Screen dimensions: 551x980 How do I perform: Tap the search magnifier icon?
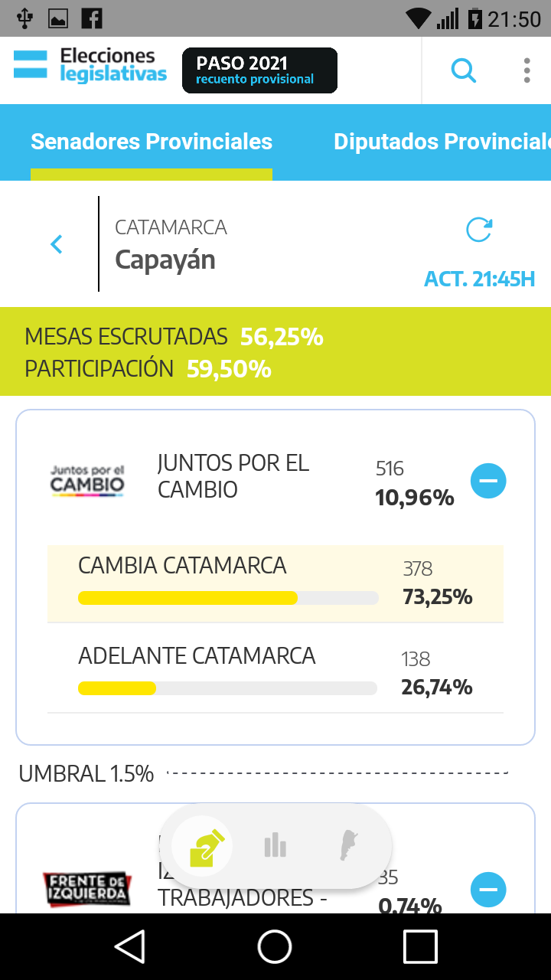coord(463,70)
